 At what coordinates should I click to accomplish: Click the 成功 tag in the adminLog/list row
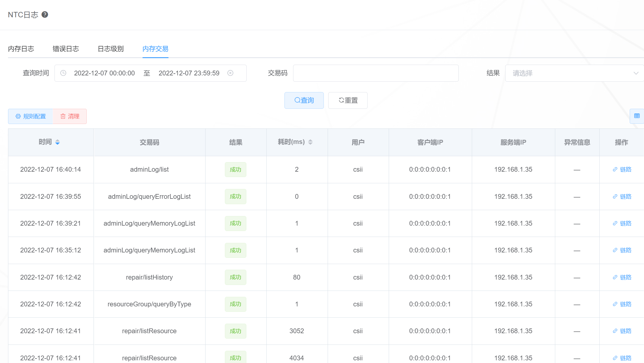click(236, 170)
